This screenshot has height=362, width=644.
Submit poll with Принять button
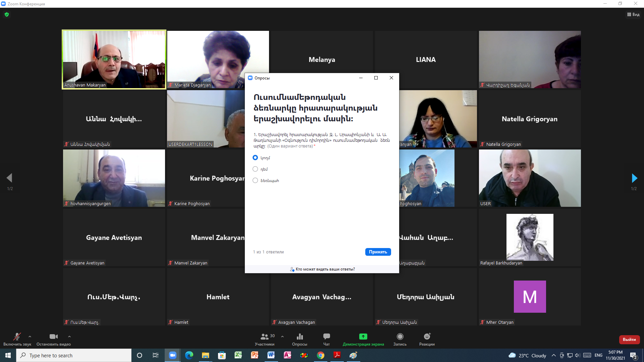click(x=378, y=252)
